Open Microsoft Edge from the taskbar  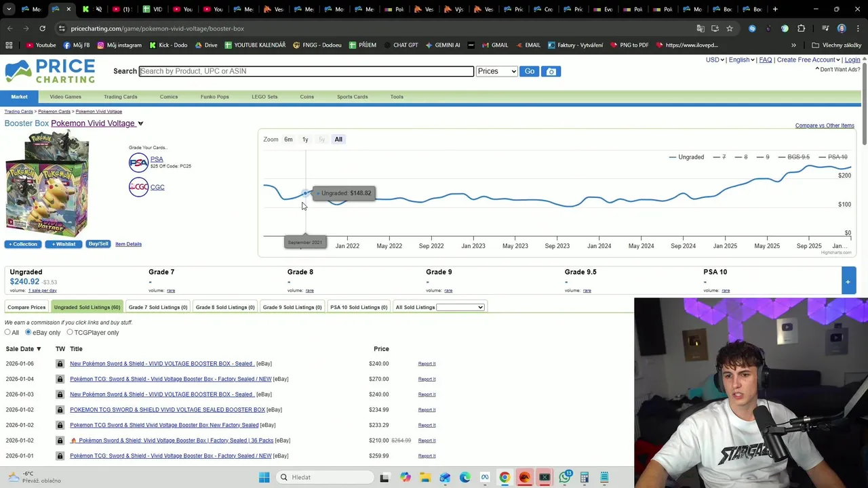pyautogui.click(x=465, y=477)
